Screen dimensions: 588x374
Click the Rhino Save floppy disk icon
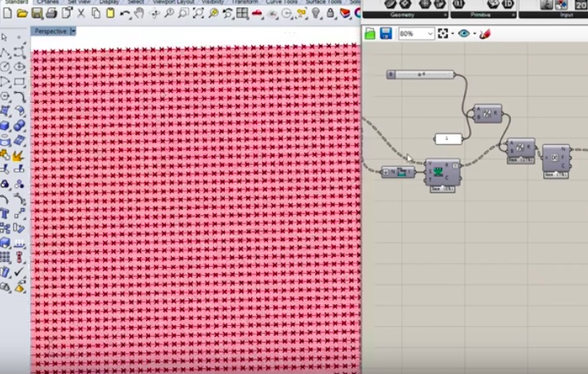tap(36, 13)
